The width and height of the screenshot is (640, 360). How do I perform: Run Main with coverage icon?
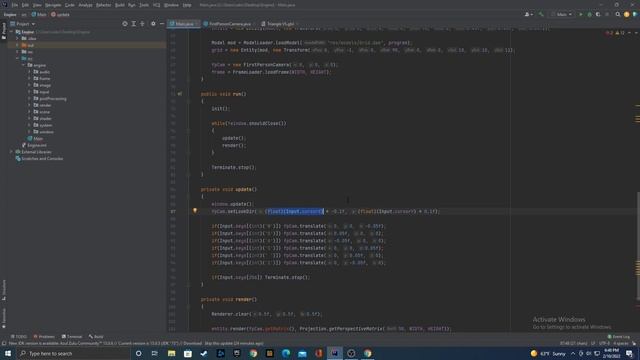tap(598, 14)
